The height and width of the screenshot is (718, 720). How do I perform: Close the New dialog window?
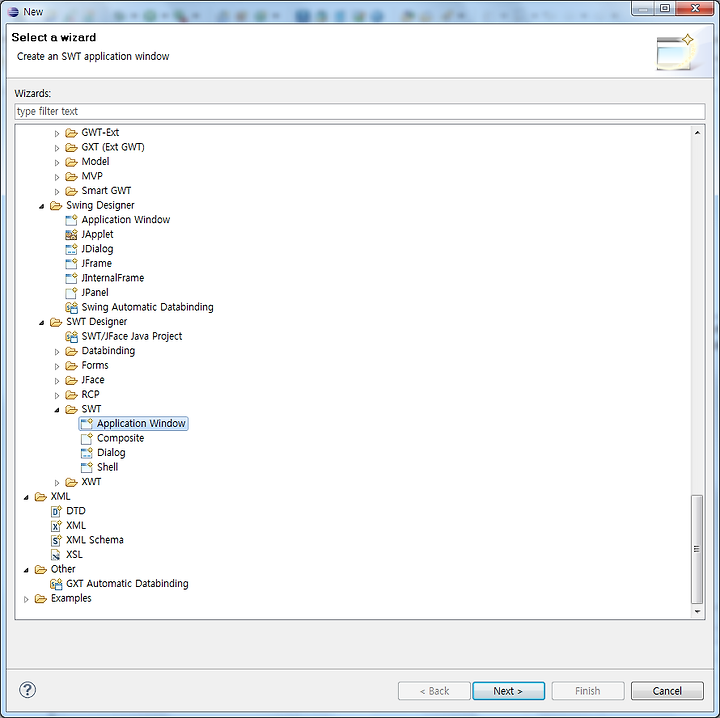pos(695,8)
